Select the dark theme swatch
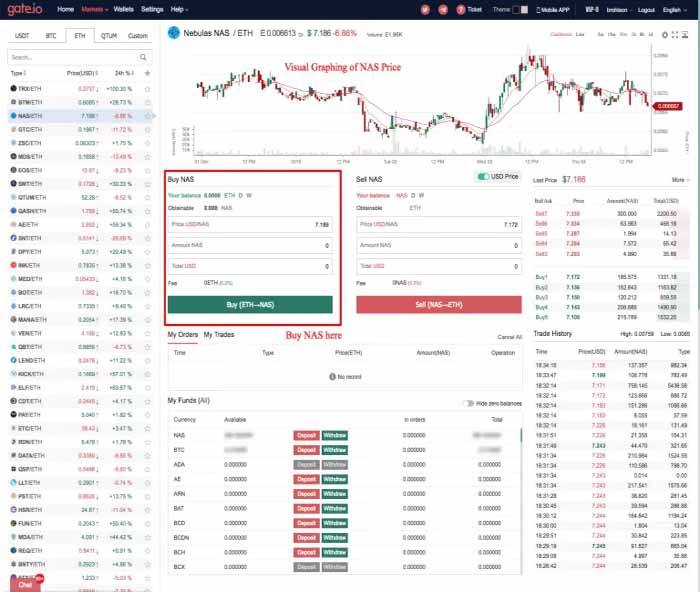The height and width of the screenshot is (592, 700). [516, 9]
